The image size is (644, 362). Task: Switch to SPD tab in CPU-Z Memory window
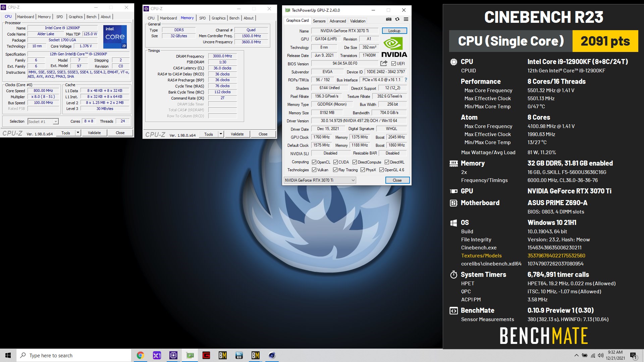point(202,18)
